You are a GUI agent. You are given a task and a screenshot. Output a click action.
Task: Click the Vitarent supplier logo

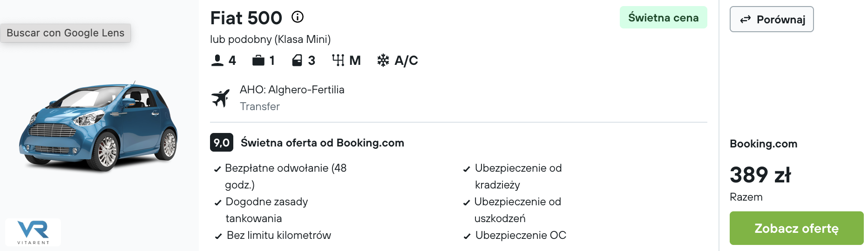(x=33, y=232)
